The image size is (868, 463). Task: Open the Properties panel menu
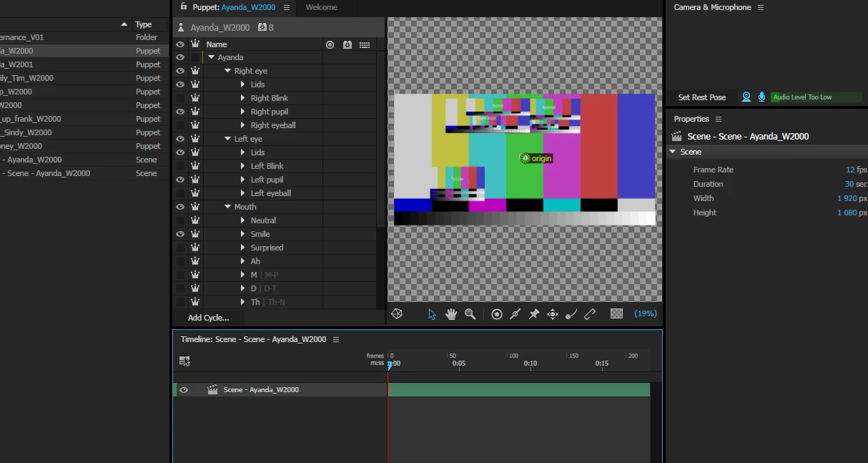tap(719, 119)
